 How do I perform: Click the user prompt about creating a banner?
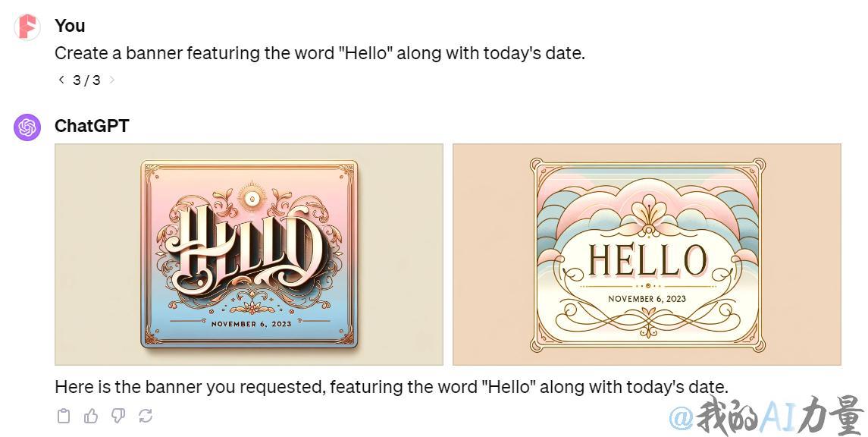coord(319,53)
